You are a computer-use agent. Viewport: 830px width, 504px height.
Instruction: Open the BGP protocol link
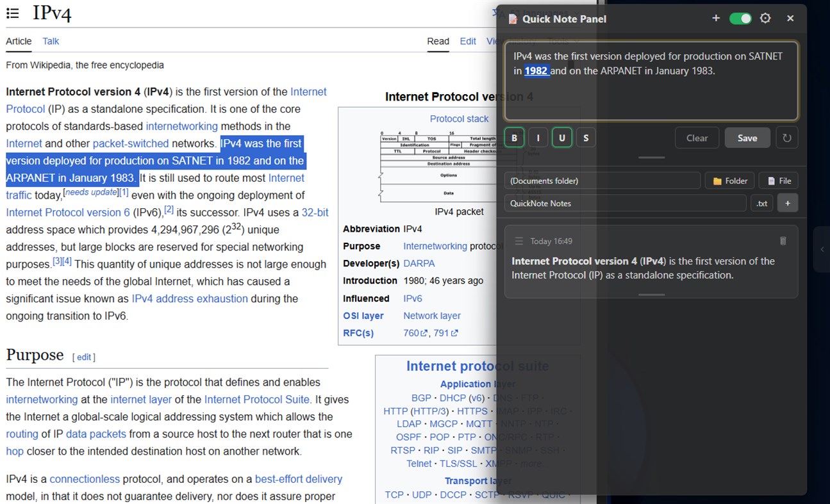coord(421,398)
